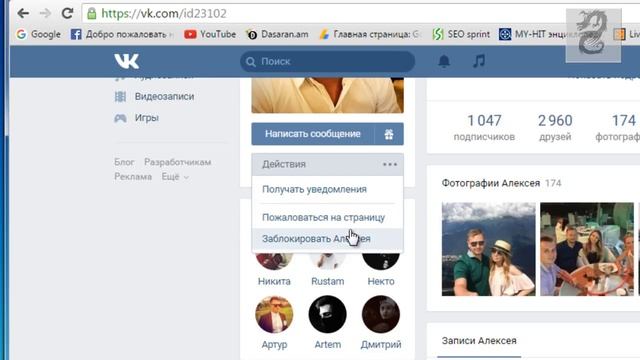Reload the page with refresh icon
640x360 pixels.
67,13
